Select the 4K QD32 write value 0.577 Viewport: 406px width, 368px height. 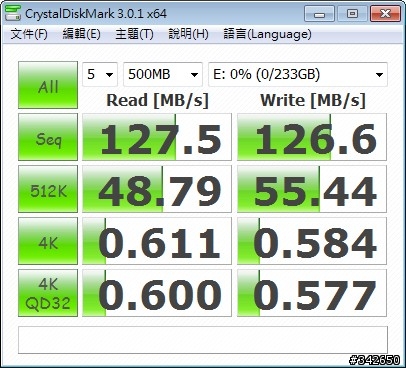pos(312,293)
